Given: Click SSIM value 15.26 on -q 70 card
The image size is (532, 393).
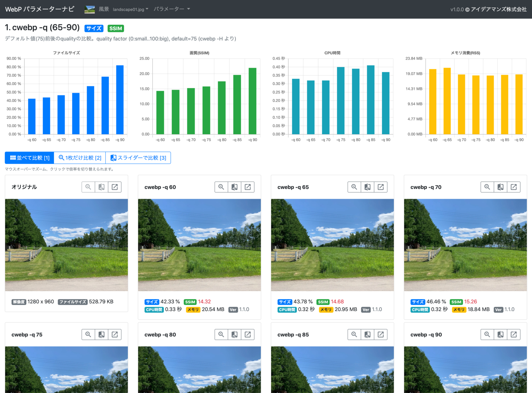Looking at the screenshot, I should click(x=471, y=301).
